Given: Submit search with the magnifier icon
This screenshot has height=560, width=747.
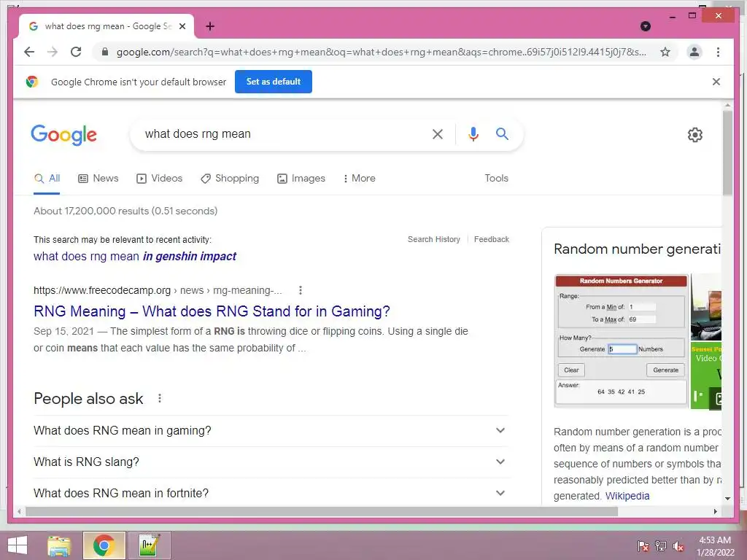Looking at the screenshot, I should point(502,134).
